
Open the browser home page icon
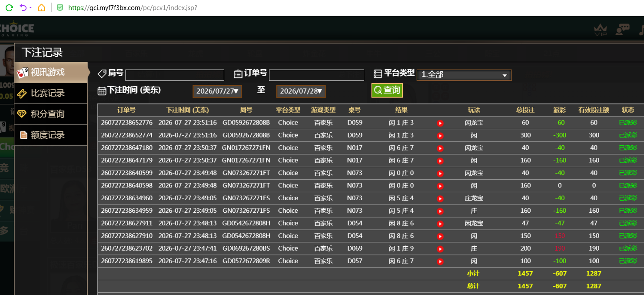(41, 7)
